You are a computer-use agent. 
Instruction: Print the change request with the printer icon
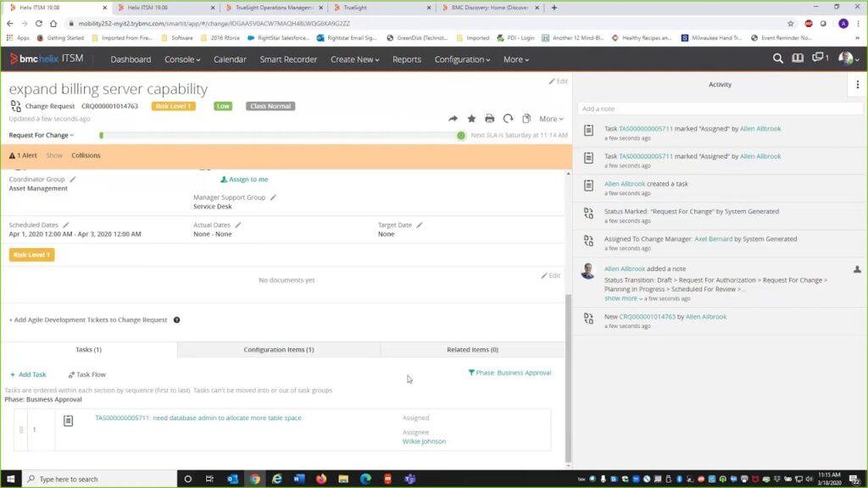[x=489, y=119]
